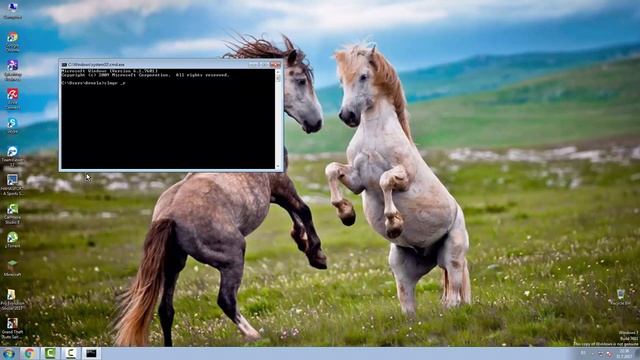
Task: Click the taskbar clock and date
Action: (x=624, y=353)
